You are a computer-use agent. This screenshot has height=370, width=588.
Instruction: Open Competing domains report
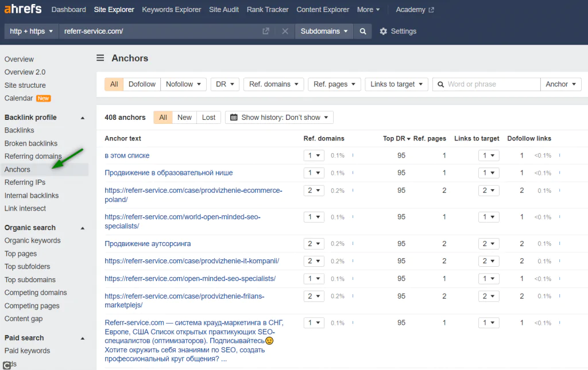pos(36,293)
